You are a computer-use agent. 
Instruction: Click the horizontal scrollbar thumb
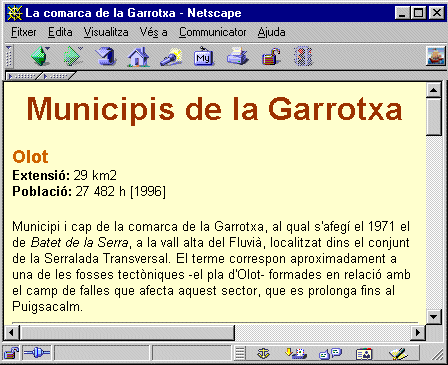coord(127,332)
